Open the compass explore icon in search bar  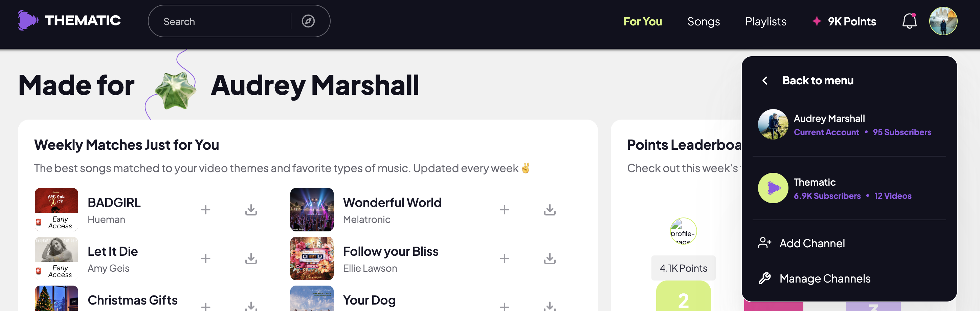(x=308, y=21)
